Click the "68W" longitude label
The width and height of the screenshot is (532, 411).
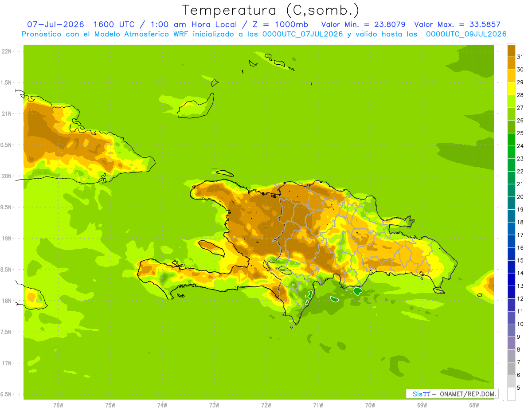pyautogui.click(x=474, y=405)
